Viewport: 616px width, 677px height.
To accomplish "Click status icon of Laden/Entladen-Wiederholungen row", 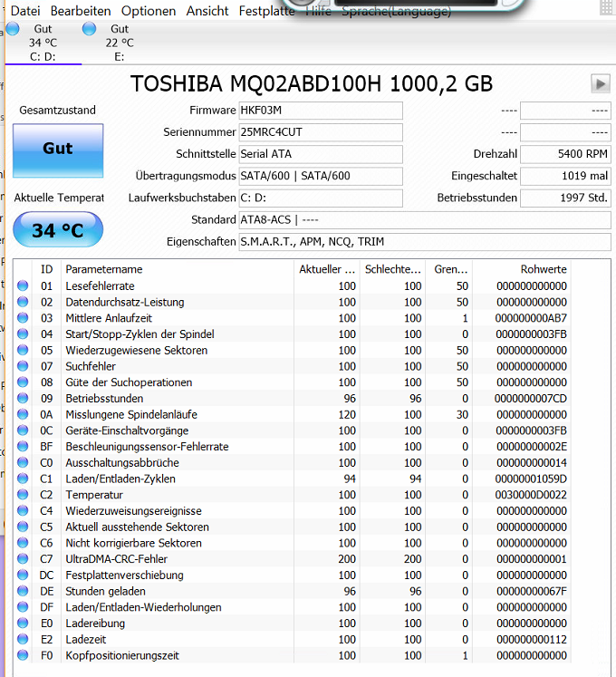I will click(23, 606).
